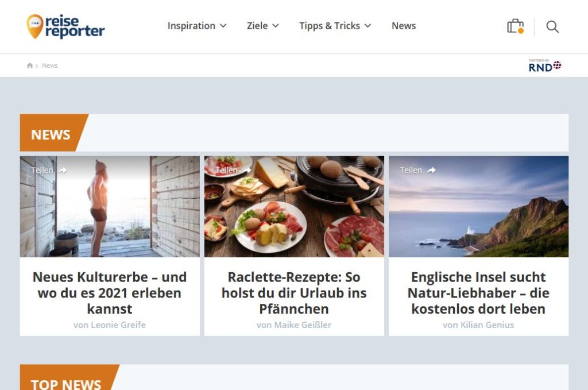Open Raclette-Rezepte article headline
The height and width of the screenshot is (390, 588).
tap(294, 293)
